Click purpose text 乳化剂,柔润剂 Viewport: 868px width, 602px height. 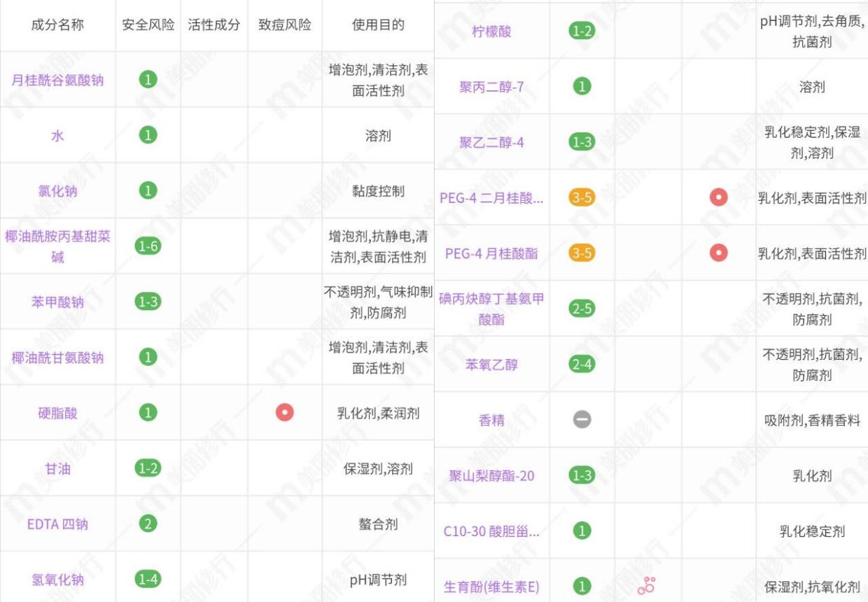point(378,413)
